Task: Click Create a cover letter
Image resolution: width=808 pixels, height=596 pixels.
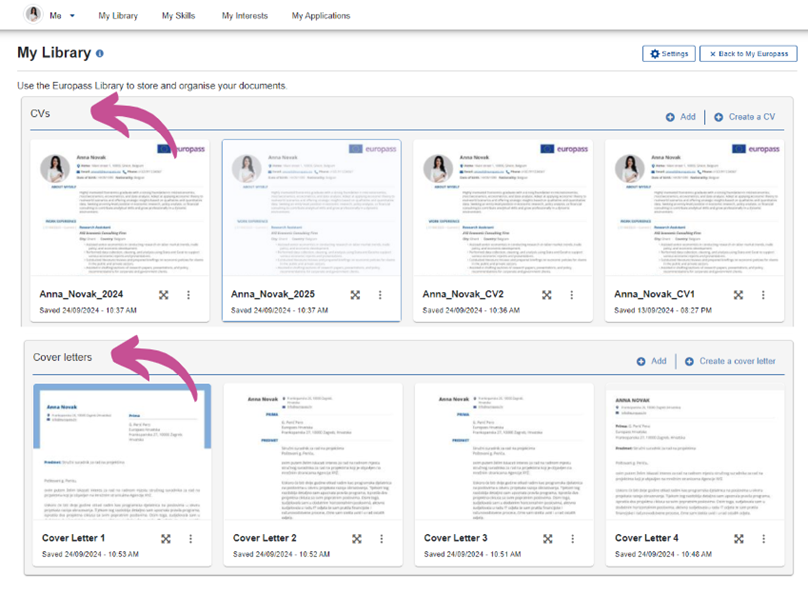Action: pos(730,361)
